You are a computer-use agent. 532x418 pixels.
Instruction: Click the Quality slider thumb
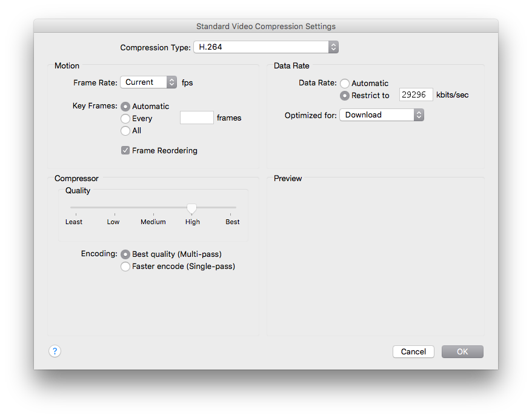pyautogui.click(x=191, y=208)
